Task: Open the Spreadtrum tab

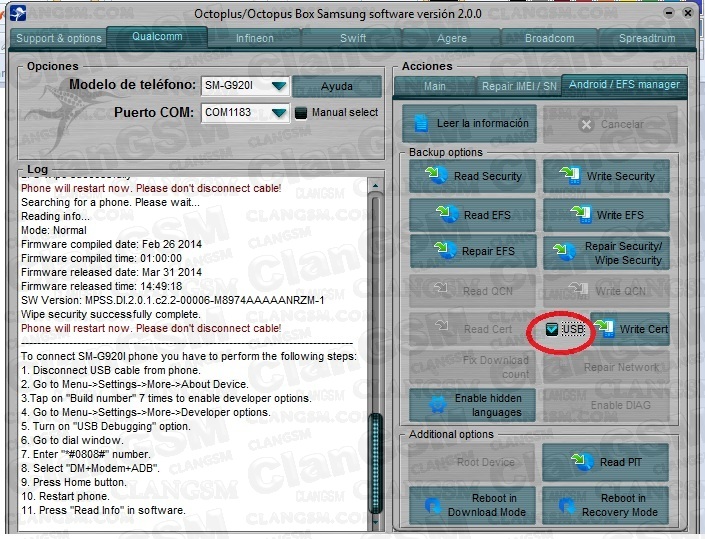Action: (647, 38)
